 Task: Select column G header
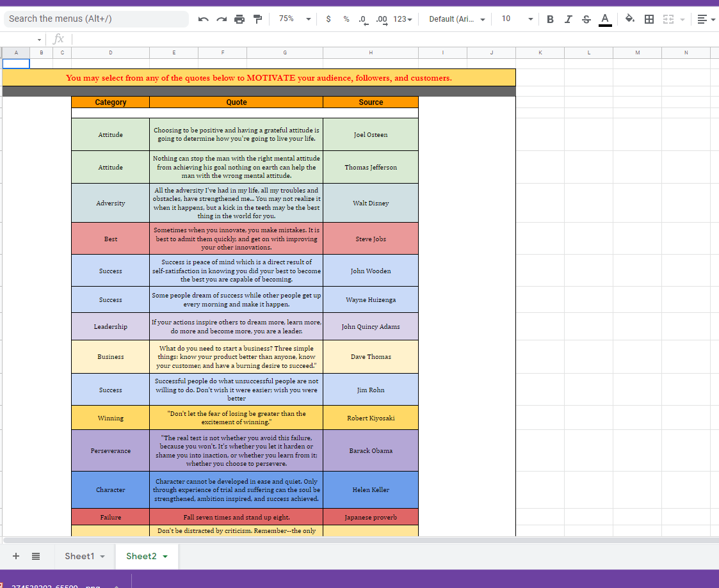click(x=285, y=52)
